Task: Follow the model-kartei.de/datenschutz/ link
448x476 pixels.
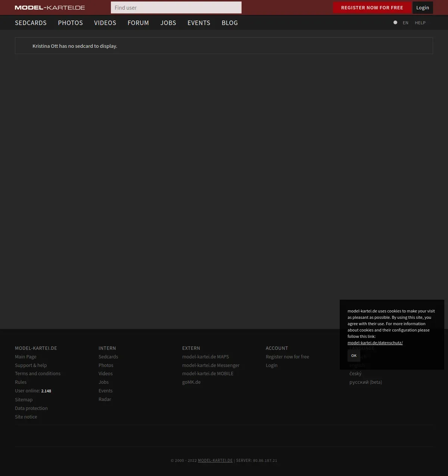Action: pyautogui.click(x=375, y=343)
